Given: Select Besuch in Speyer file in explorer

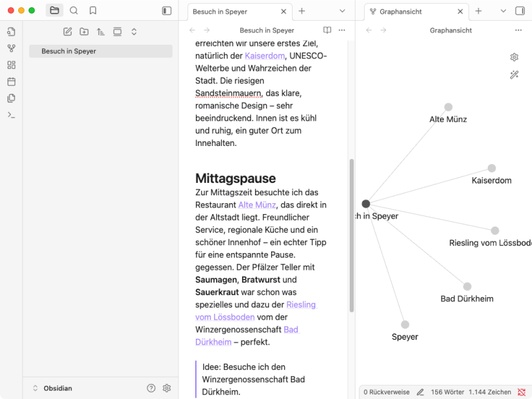Looking at the screenshot, I should coord(101,51).
